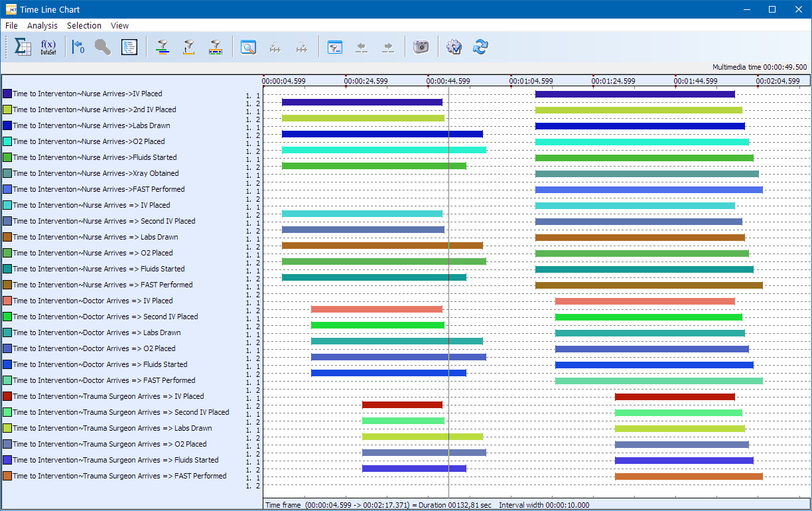Click color swatch for Nurse Arrives->IV Placed

tap(7, 94)
